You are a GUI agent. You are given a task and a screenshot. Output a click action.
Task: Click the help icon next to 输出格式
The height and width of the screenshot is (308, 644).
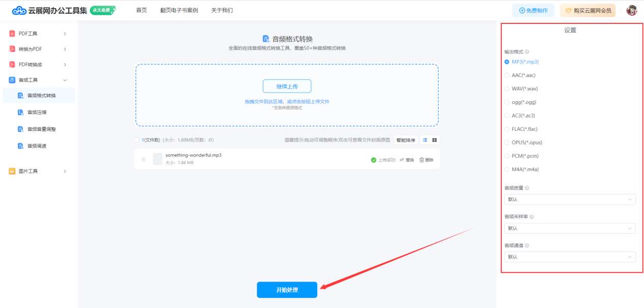coord(527,52)
